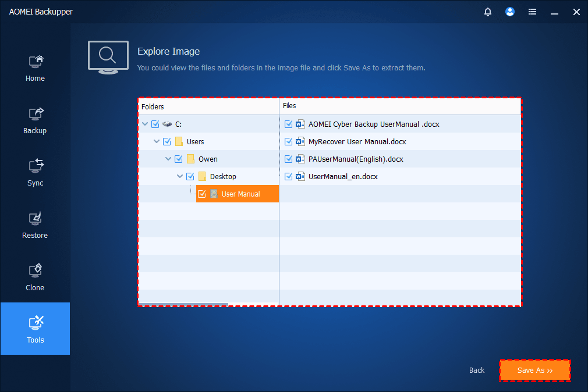Click the Explore Image magnifier monitor icon
The image size is (588, 392).
(108, 58)
